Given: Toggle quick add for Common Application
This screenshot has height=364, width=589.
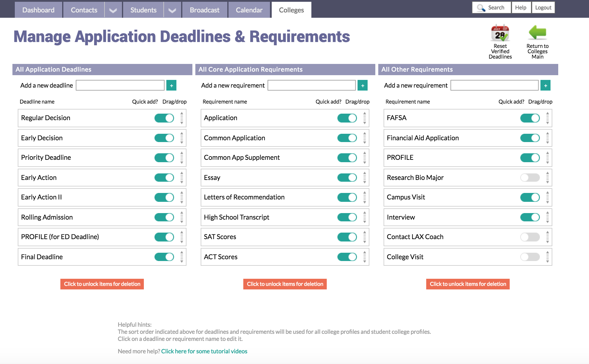Looking at the screenshot, I should point(347,138).
